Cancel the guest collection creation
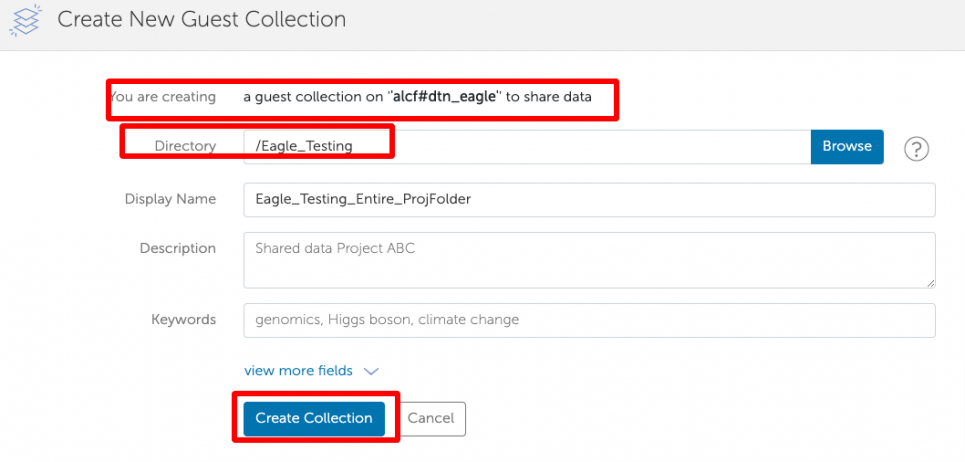 pos(431,418)
